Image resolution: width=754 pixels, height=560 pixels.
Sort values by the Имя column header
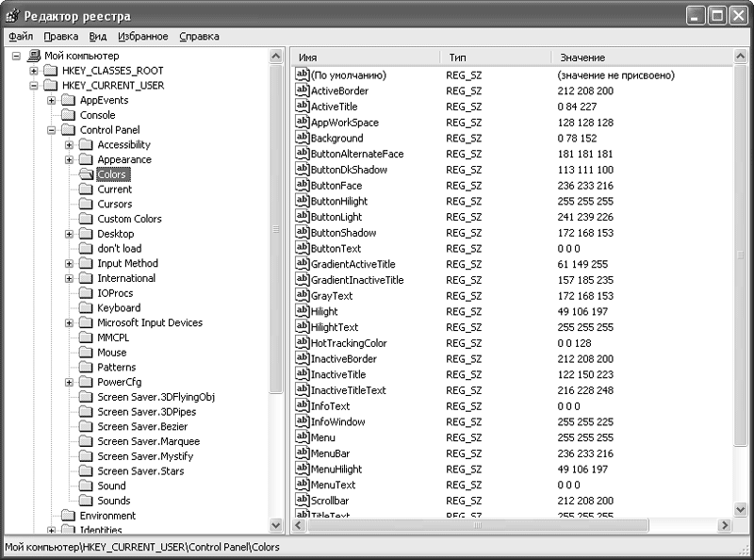point(364,58)
